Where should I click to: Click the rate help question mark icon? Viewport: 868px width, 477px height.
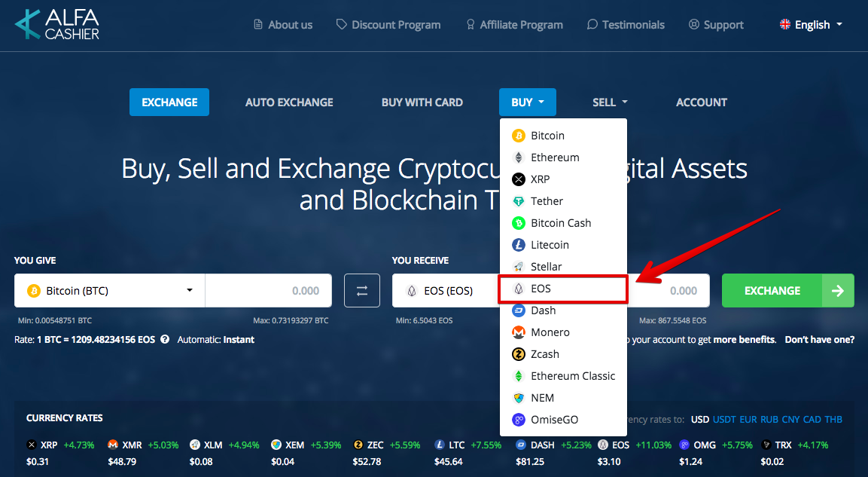165,340
